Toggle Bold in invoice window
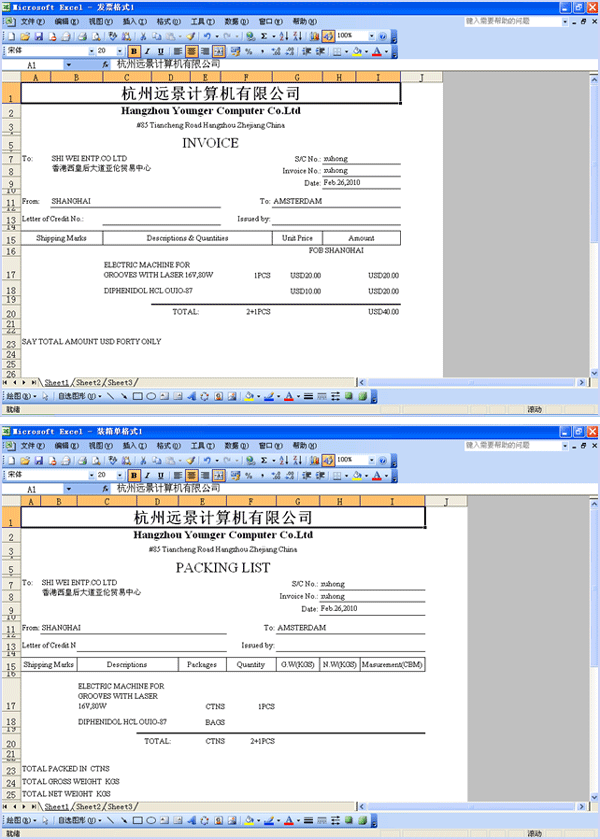The image size is (600, 839). pyautogui.click(x=134, y=51)
